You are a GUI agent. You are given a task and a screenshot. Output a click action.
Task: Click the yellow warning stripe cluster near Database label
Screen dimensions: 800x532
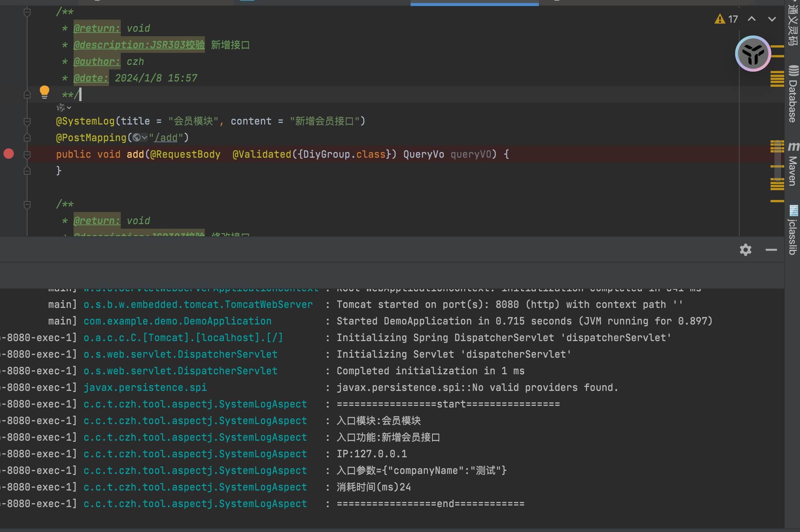tap(777, 78)
